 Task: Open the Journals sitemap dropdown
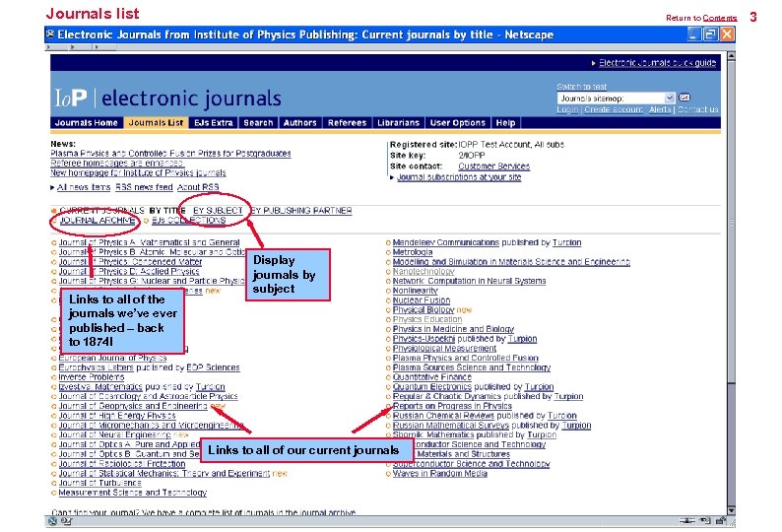tap(616, 99)
